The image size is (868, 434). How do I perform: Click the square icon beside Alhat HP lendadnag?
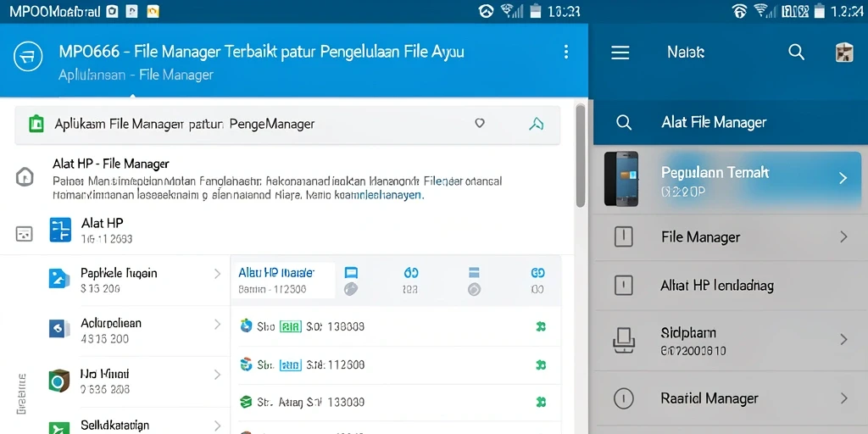[x=624, y=285]
